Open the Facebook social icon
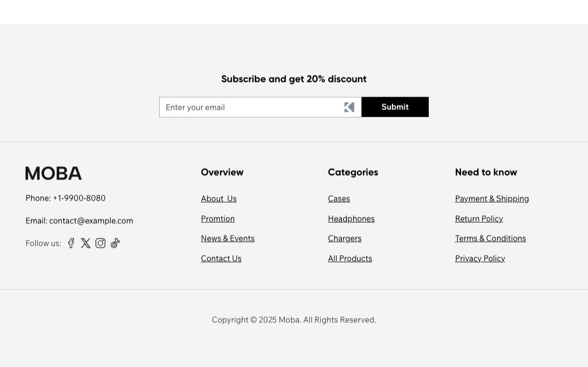Image resolution: width=588 pixels, height=367 pixels. (71, 243)
